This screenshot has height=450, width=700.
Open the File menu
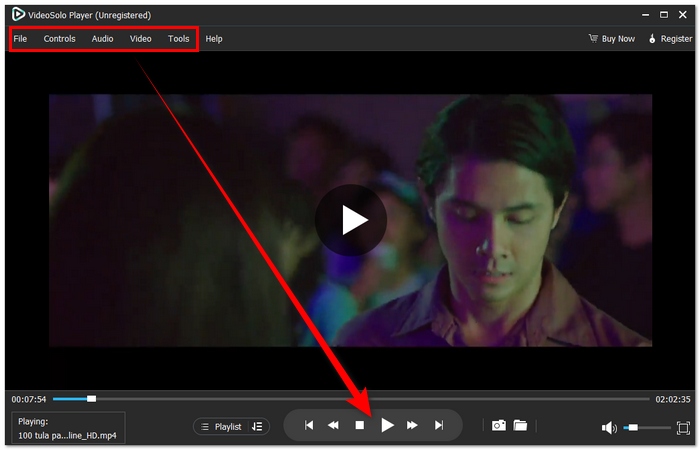coord(20,39)
